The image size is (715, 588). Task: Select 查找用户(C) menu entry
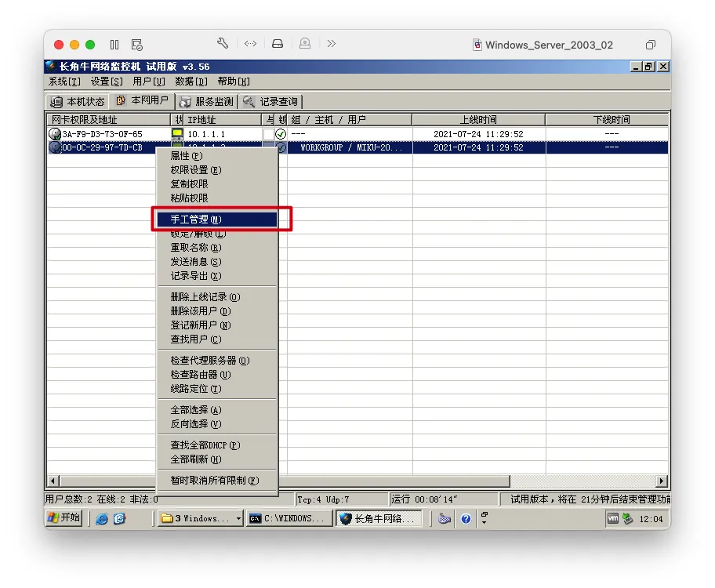[217, 339]
